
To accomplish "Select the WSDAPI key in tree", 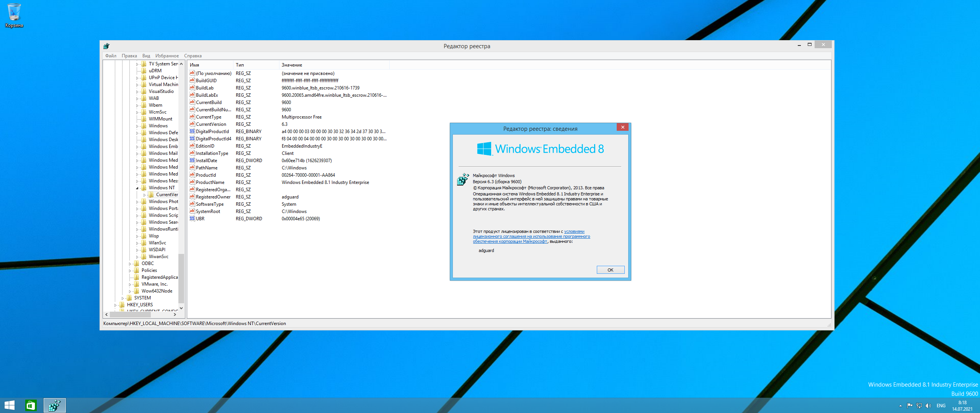I will coord(157,250).
